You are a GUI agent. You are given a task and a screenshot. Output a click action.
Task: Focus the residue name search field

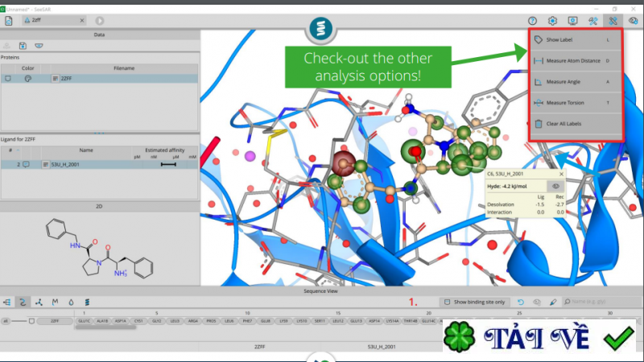click(601, 302)
